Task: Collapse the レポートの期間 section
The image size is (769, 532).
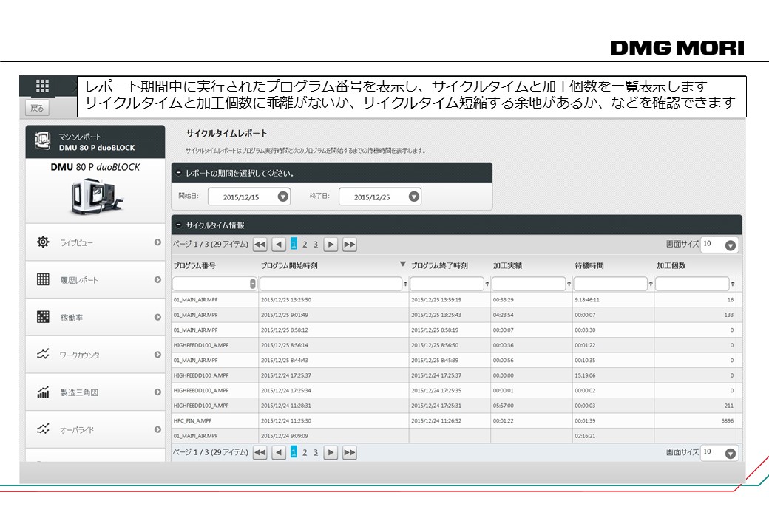Action: point(179,173)
